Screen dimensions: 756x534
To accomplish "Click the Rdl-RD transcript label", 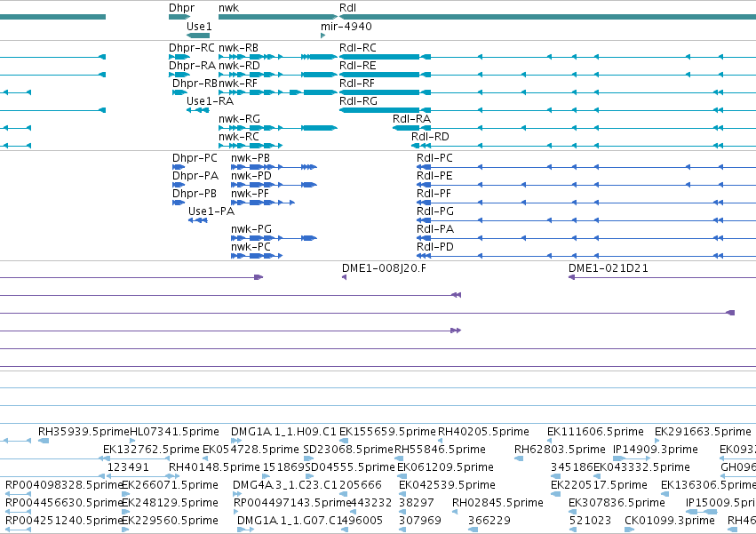I will pyautogui.click(x=430, y=137).
